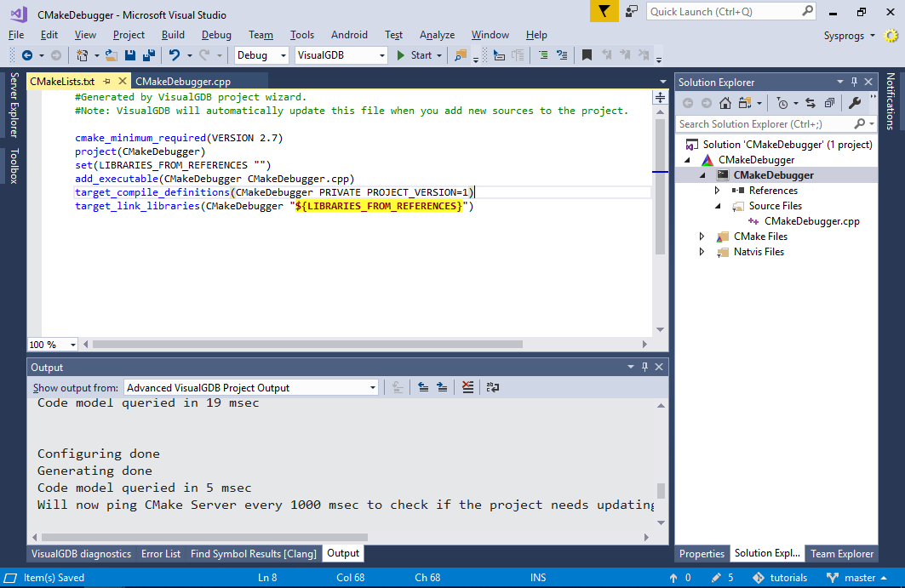The height and width of the screenshot is (588, 905).
Task: Click the Find in Files toolbar icon
Action: click(x=460, y=55)
